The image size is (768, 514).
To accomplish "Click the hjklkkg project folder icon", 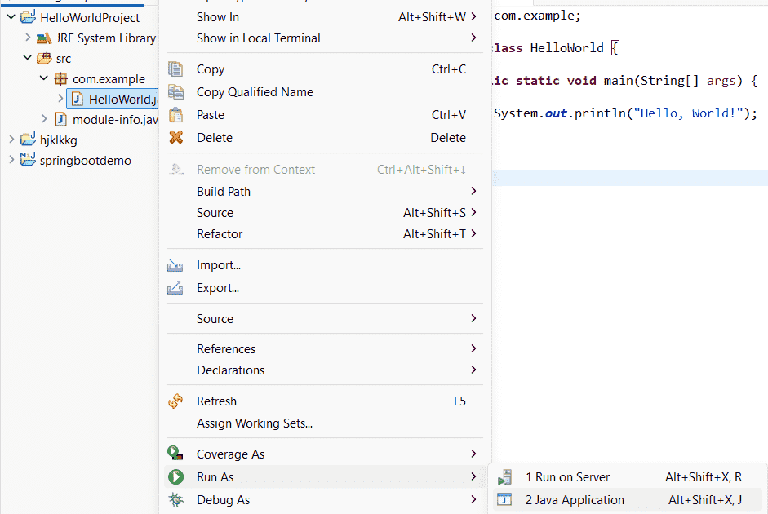I will click(x=28, y=140).
